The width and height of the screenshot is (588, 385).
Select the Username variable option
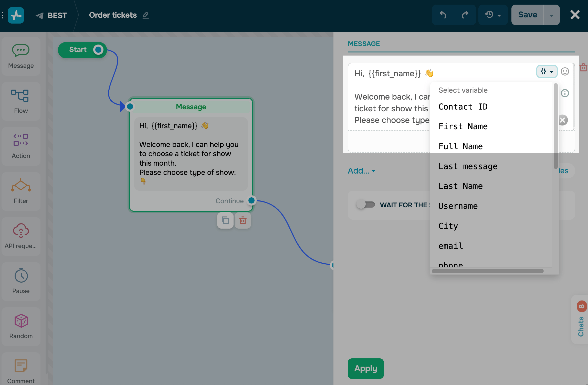(x=458, y=206)
